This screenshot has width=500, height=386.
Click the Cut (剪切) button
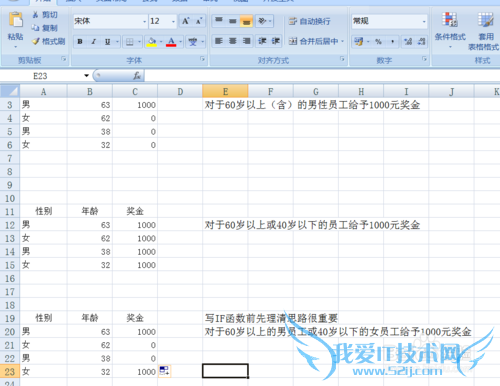(x=45, y=15)
